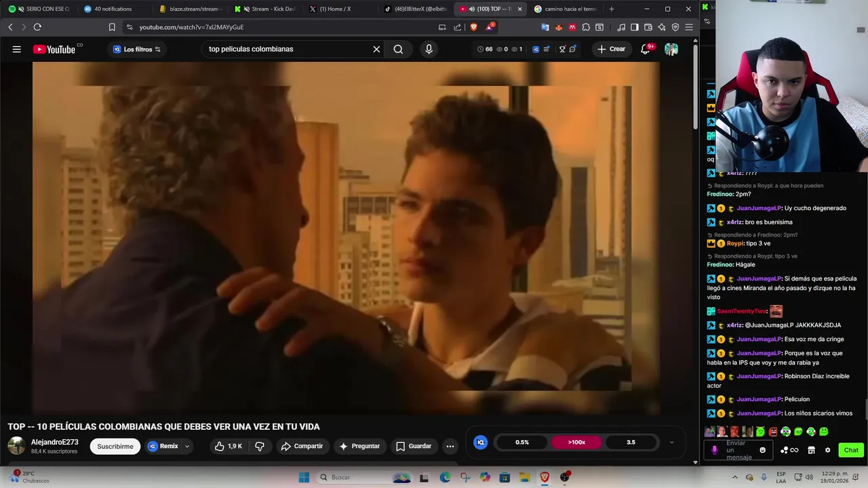Share this page from address bar

pos(457,27)
